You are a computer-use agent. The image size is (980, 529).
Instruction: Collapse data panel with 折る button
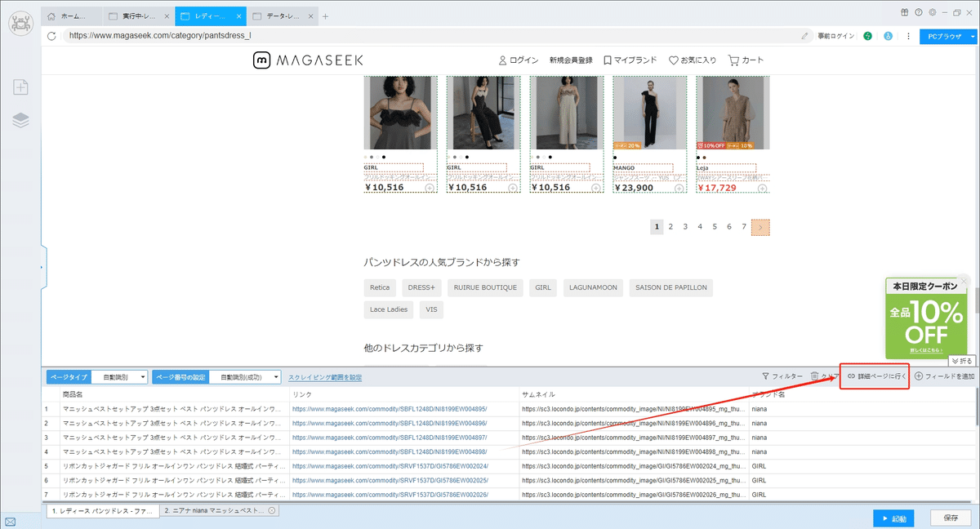(x=961, y=360)
